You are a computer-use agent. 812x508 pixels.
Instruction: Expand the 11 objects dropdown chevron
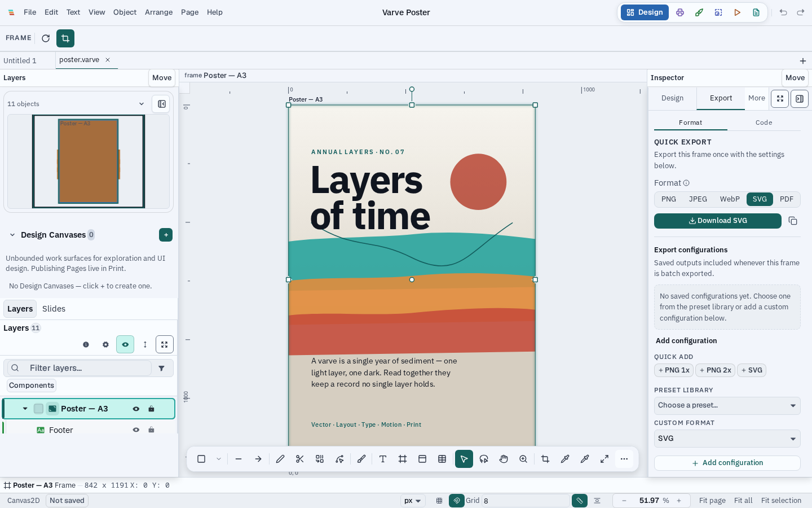coord(142,104)
